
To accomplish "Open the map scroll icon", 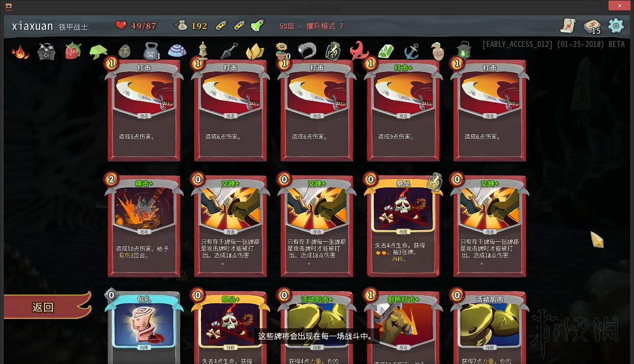I will point(568,25).
